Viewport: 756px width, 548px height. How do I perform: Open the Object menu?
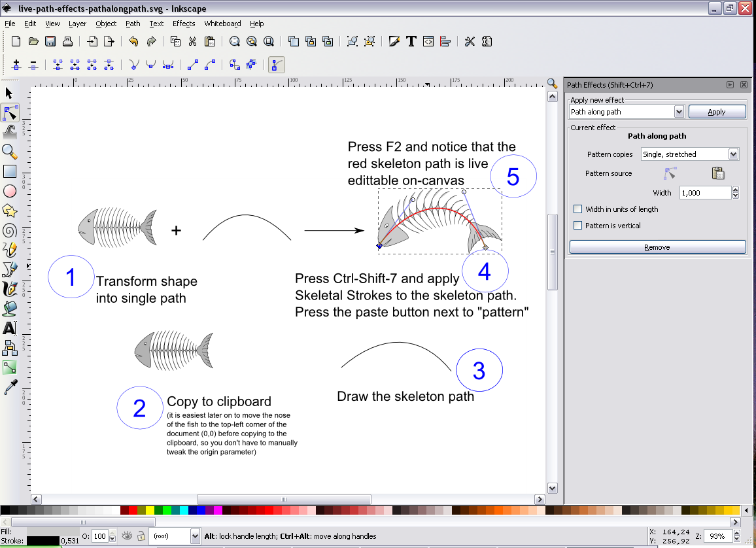105,24
